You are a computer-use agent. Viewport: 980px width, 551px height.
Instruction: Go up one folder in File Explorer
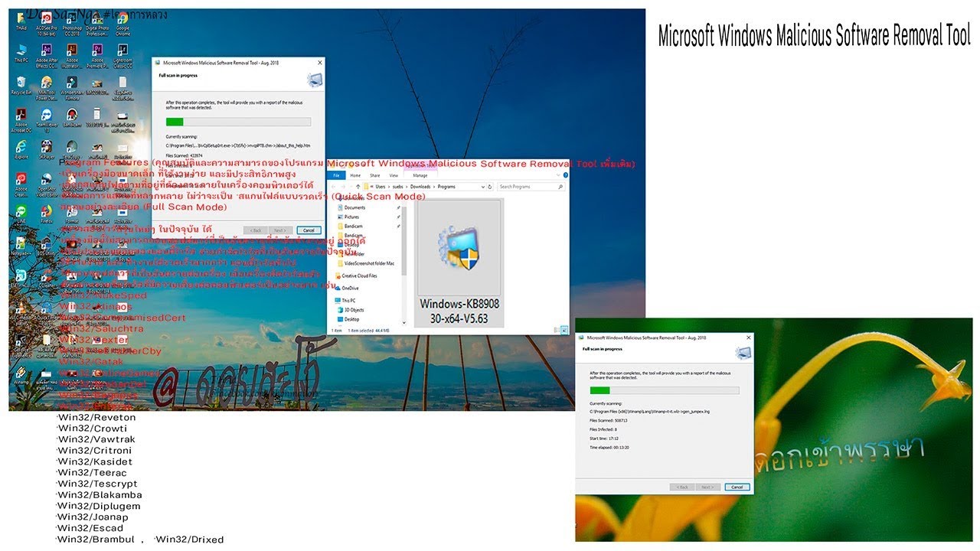click(358, 187)
